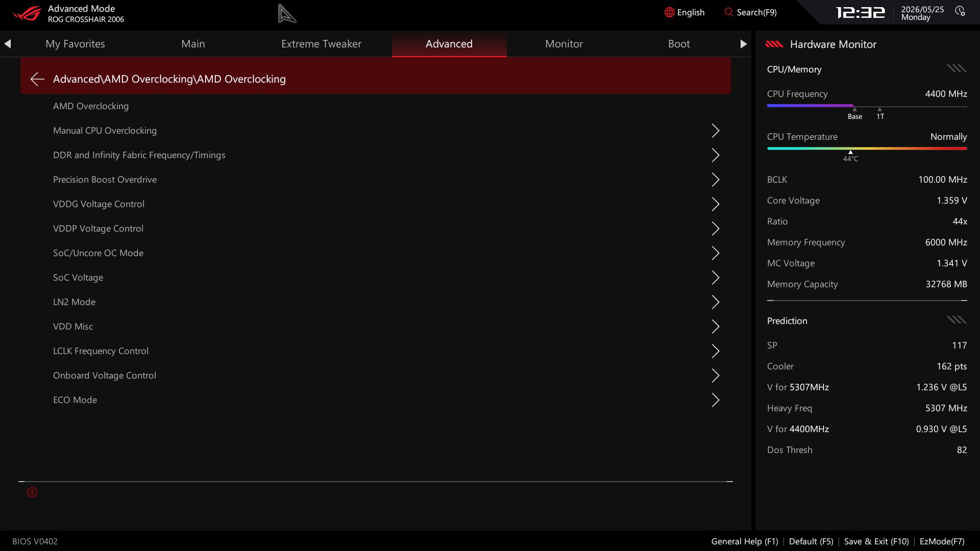Switch to My Favorites tab
Screen dimensions: 980x551
[75, 44]
